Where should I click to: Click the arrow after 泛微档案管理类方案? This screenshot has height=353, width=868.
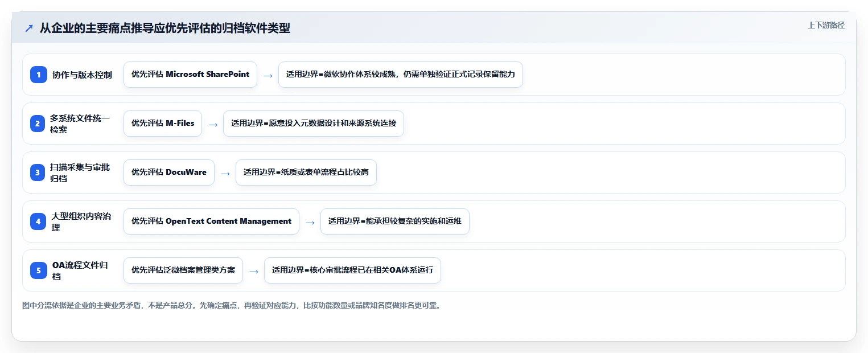coord(254,271)
